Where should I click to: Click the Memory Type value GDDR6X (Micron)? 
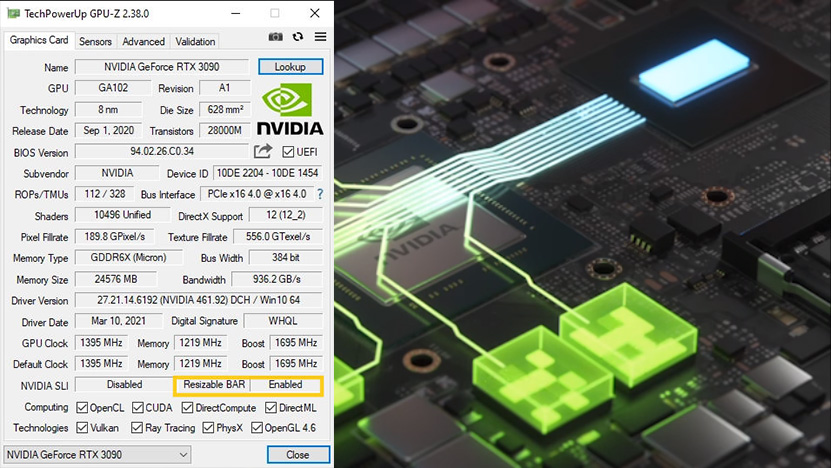coord(129,258)
